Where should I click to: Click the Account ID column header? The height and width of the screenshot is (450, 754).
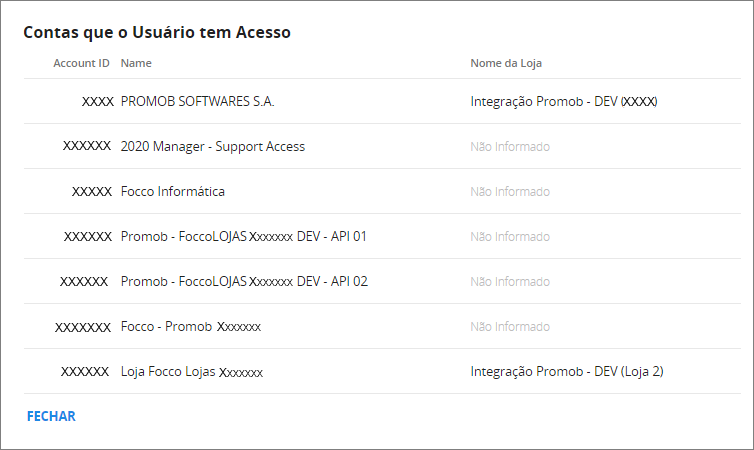pos(81,63)
